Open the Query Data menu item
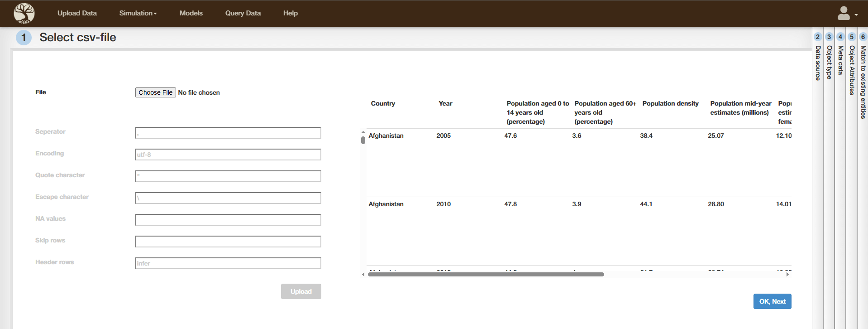 point(243,13)
